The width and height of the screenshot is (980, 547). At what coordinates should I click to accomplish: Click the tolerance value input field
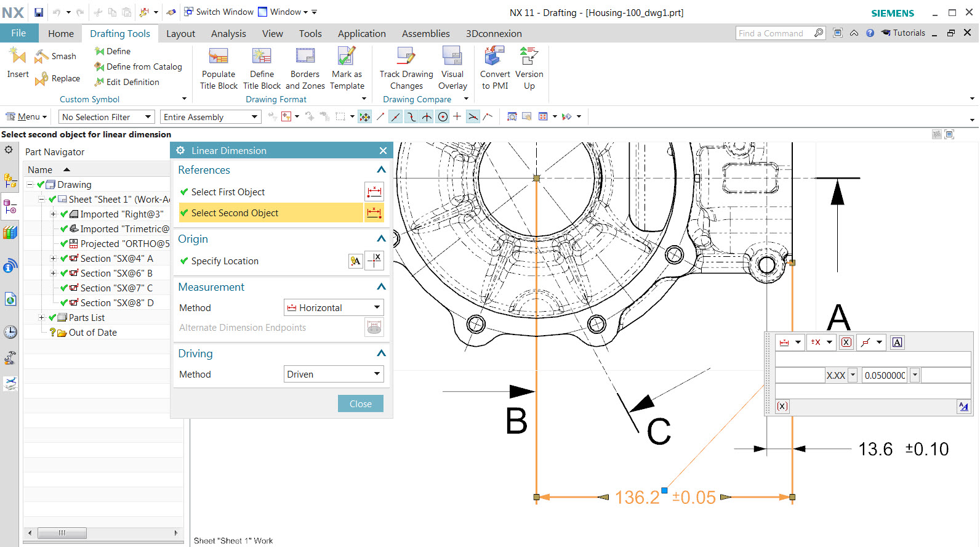click(x=884, y=375)
